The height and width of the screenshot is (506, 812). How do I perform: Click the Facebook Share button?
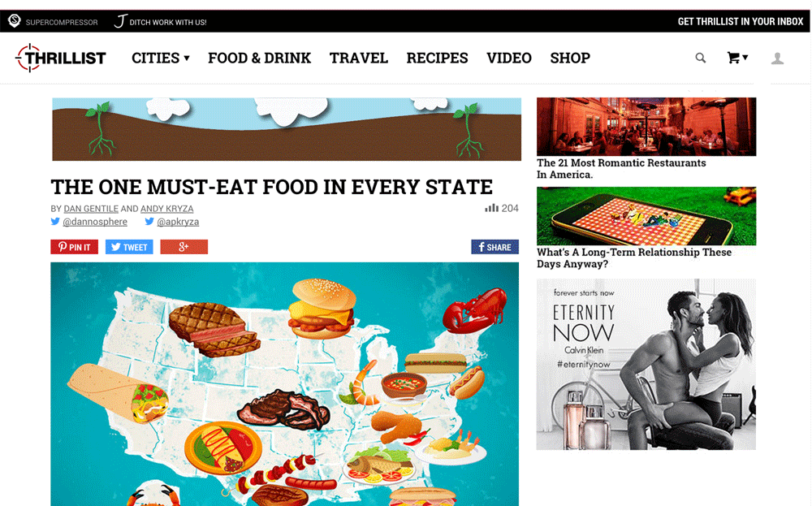pyautogui.click(x=495, y=247)
